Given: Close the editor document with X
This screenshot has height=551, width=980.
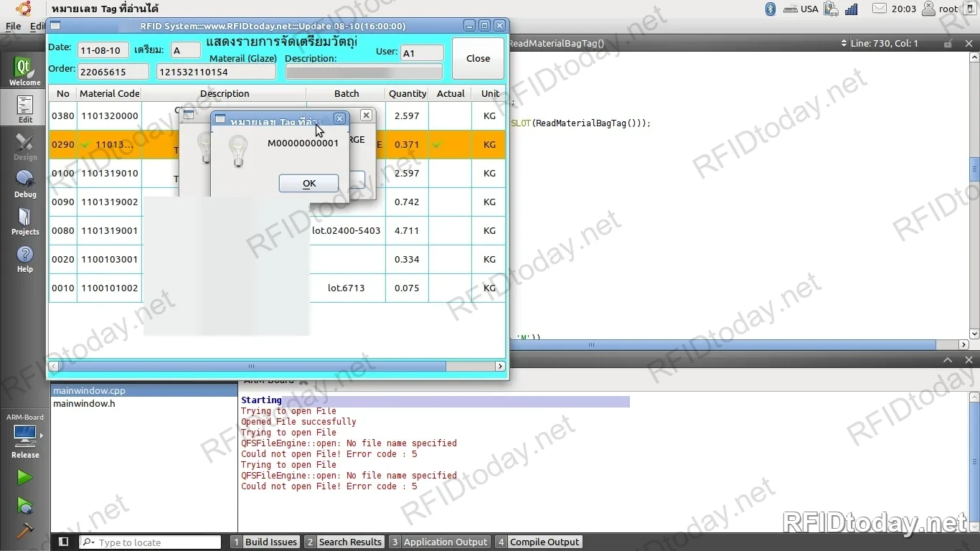Looking at the screenshot, I should coord(969,43).
